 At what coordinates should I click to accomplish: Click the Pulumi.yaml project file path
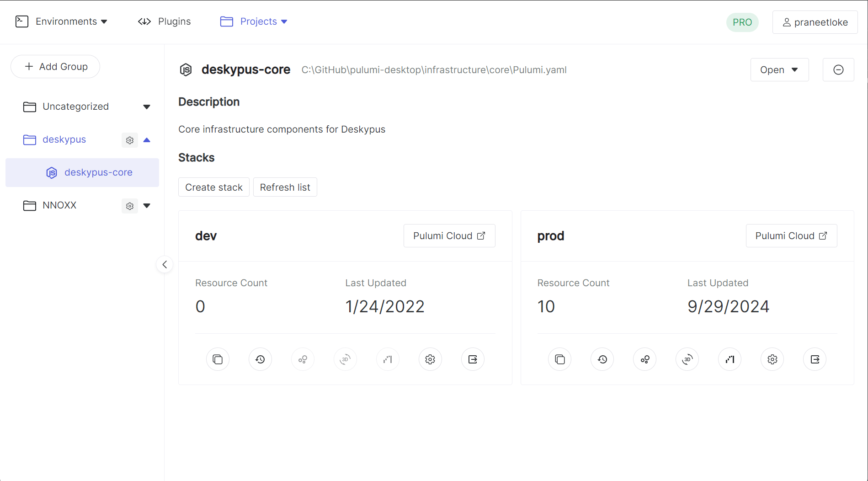pyautogui.click(x=434, y=70)
